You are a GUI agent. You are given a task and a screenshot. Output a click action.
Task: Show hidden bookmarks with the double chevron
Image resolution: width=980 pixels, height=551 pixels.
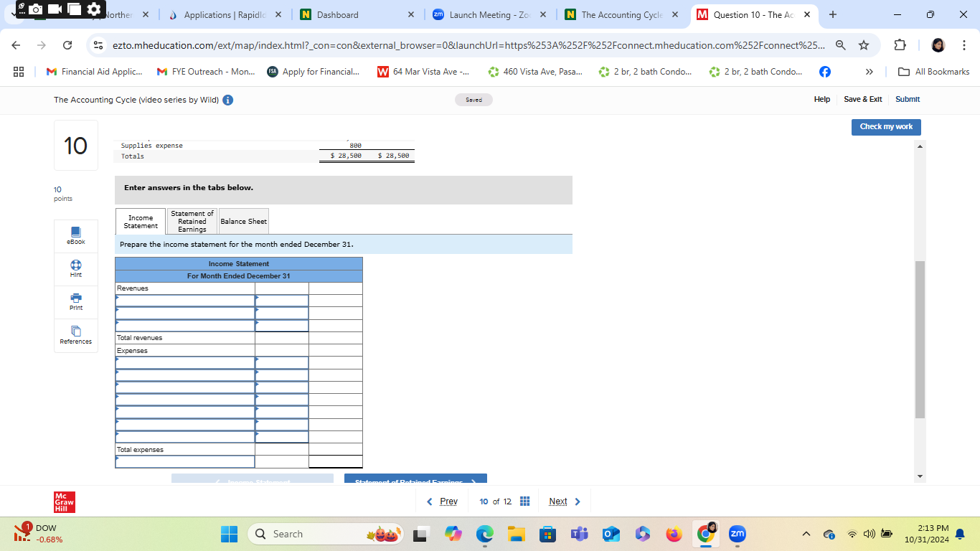point(870,72)
